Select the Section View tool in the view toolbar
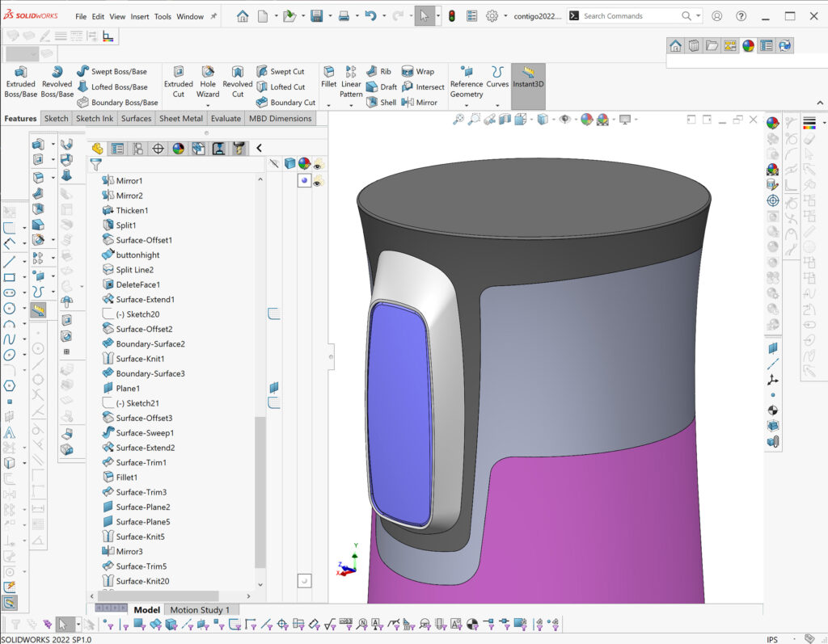This screenshot has height=644, width=828. pos(505,120)
